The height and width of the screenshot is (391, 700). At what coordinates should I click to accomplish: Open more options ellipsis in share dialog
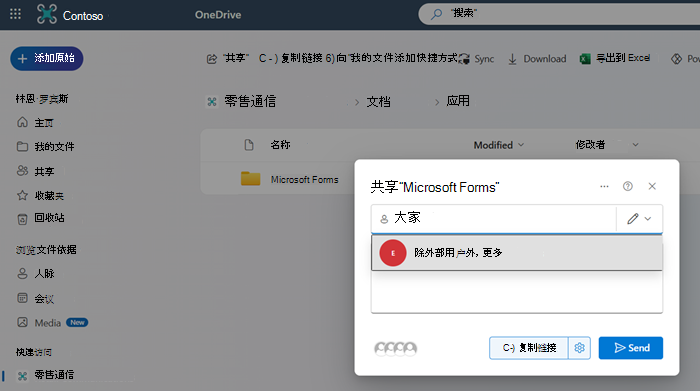(604, 186)
